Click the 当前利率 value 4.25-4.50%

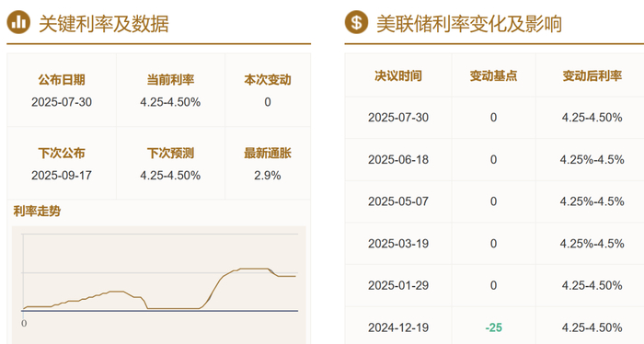170,102
